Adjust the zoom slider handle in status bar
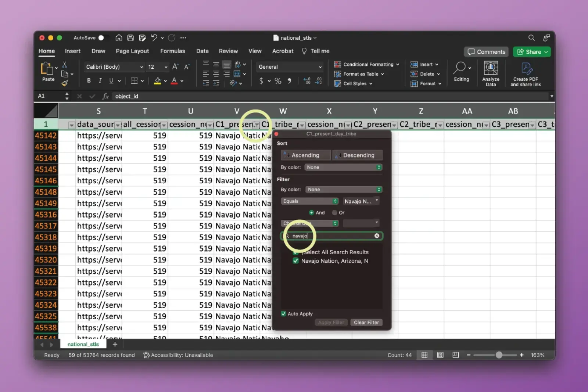The image size is (588, 392). point(499,355)
